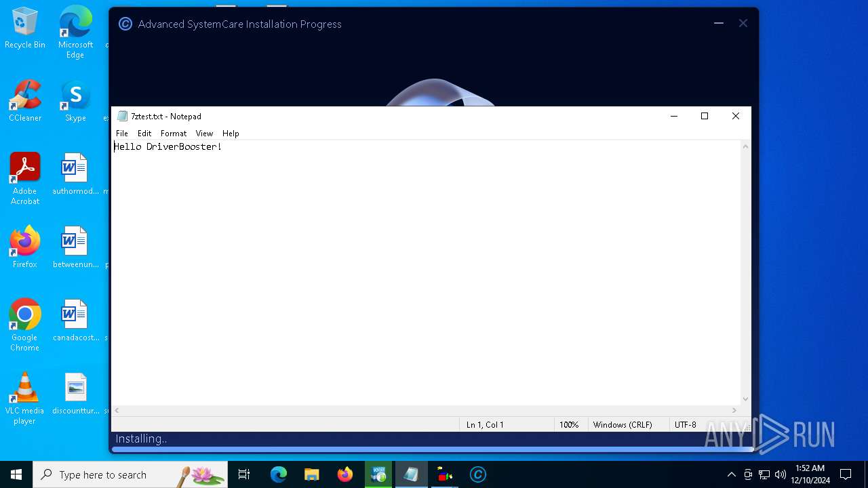Select the canadacost Word document icon
The width and height of the screenshot is (868, 488).
point(75,321)
